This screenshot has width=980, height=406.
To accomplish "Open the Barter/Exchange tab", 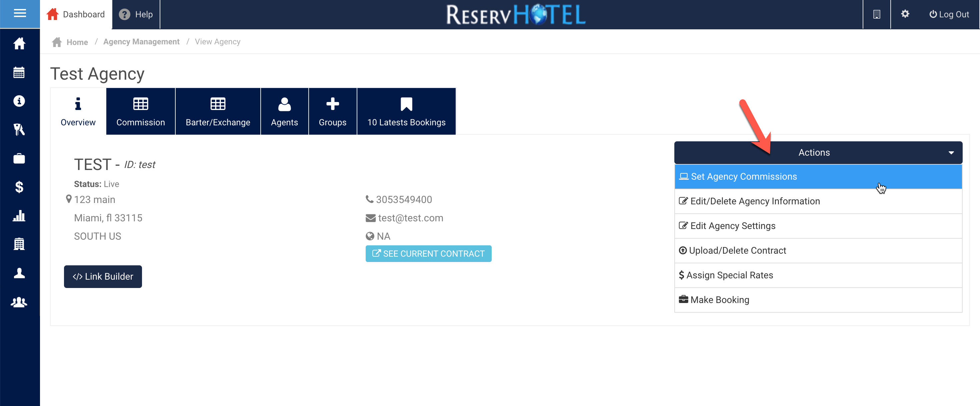I will tap(218, 111).
